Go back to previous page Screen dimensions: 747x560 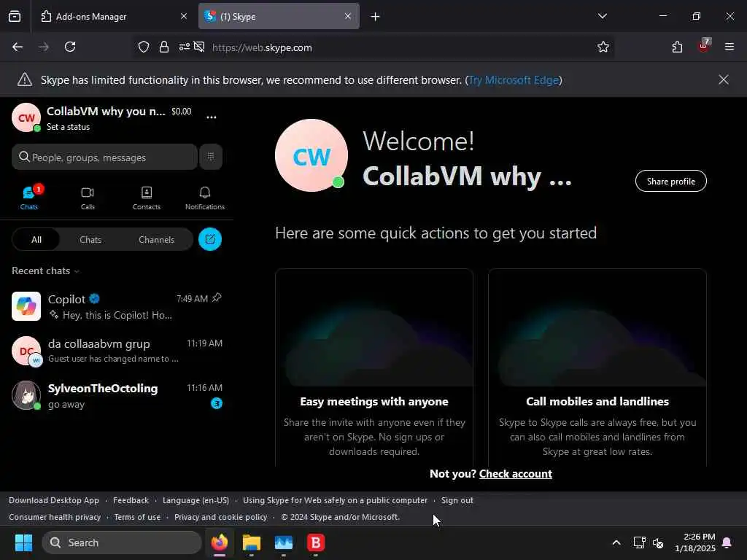coord(18,47)
